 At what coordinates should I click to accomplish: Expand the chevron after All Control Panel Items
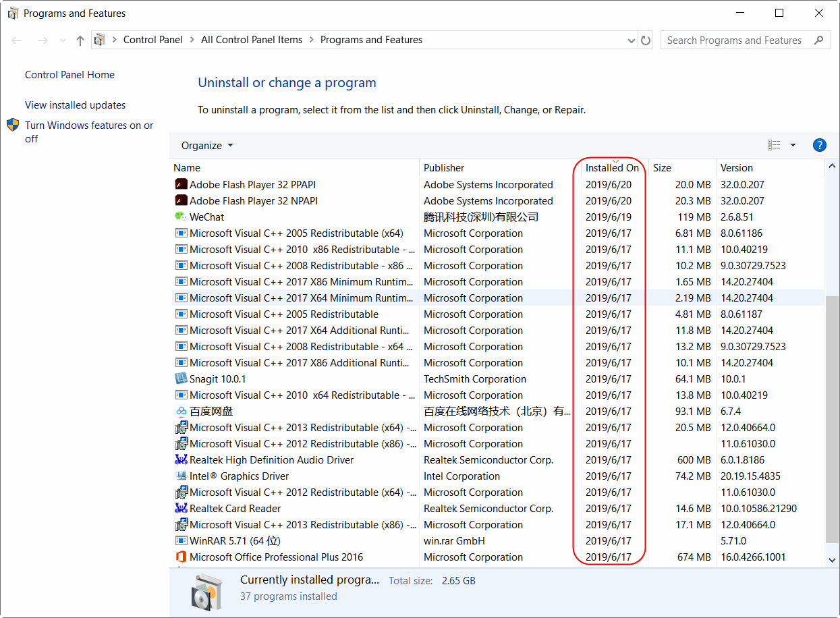point(312,40)
